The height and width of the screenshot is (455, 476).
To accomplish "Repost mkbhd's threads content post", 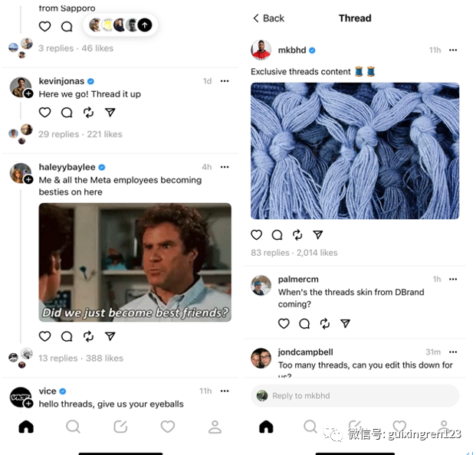I will [297, 235].
